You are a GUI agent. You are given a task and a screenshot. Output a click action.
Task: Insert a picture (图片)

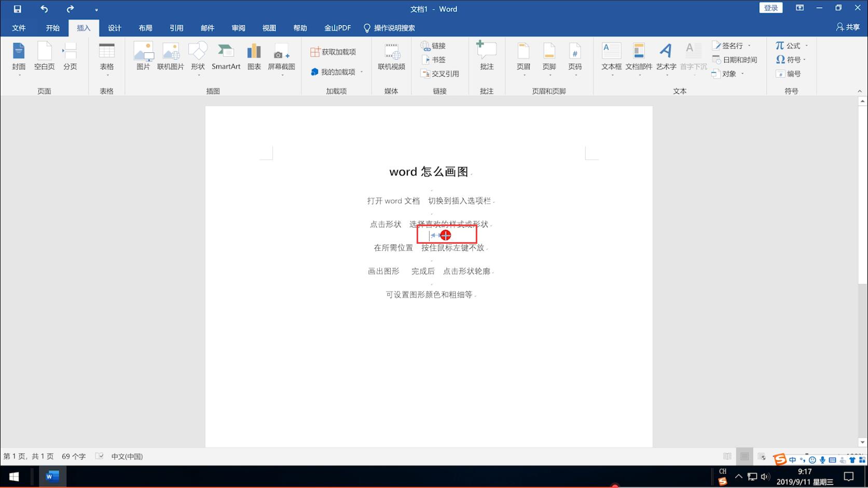143,57
